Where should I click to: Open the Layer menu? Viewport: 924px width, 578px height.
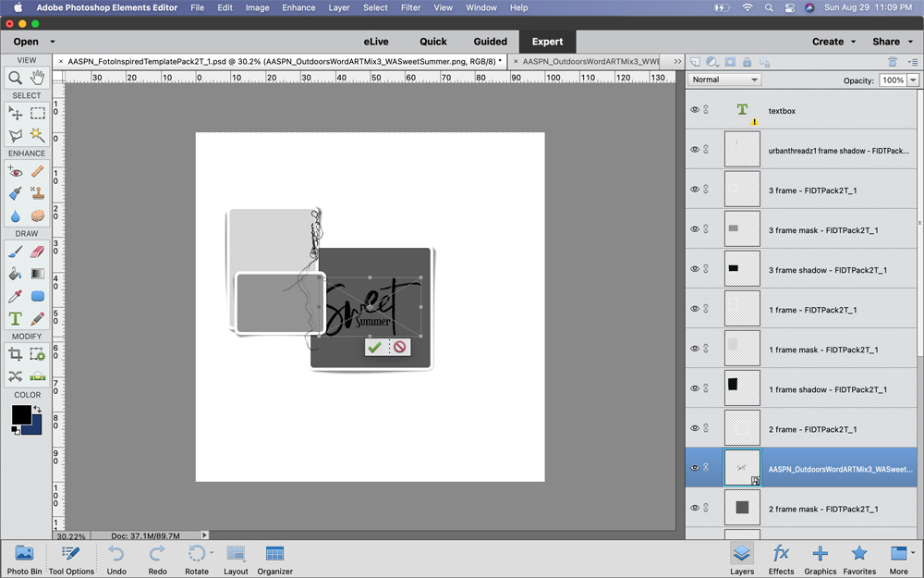339,7
